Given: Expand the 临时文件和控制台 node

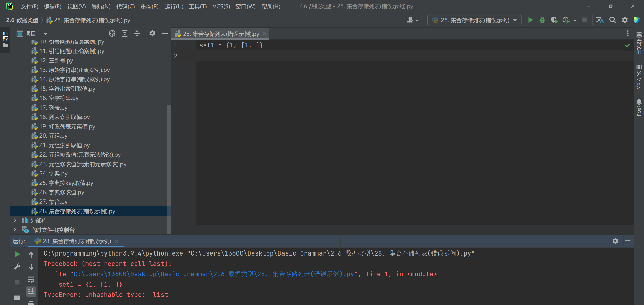Looking at the screenshot, I should [x=15, y=230].
